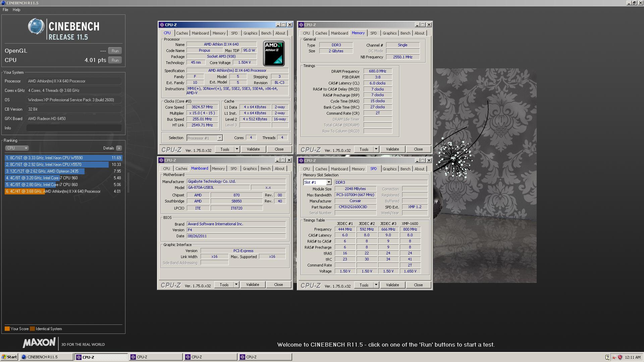Select the AMD Athlon II X4 640 ranking row
This screenshot has width=644, height=362.
[x=63, y=191]
